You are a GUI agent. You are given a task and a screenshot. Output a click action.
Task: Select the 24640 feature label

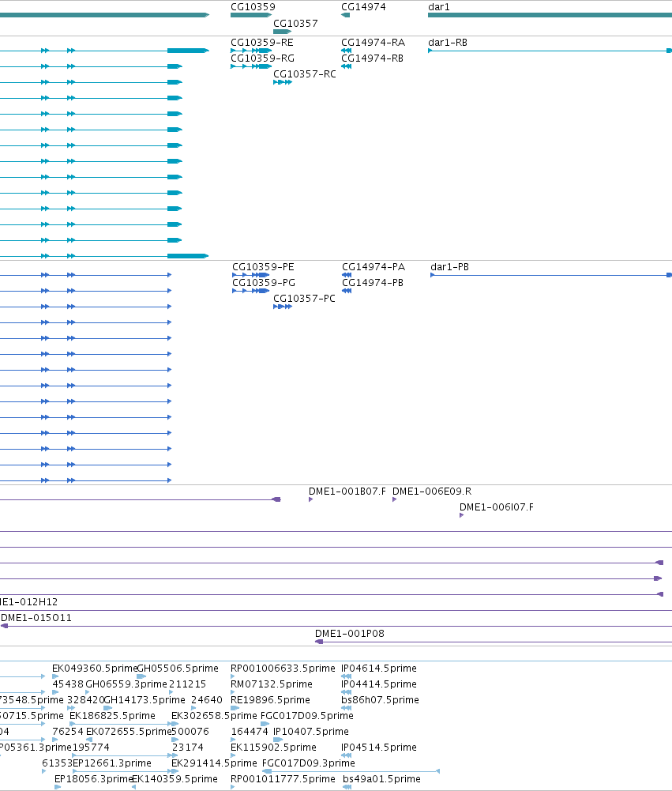click(x=207, y=700)
